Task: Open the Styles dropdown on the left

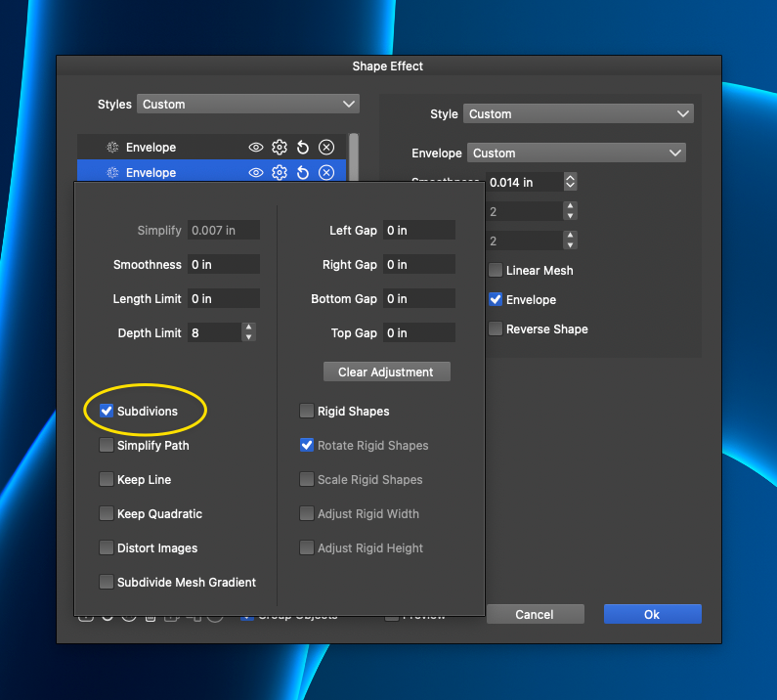Action: click(x=248, y=105)
